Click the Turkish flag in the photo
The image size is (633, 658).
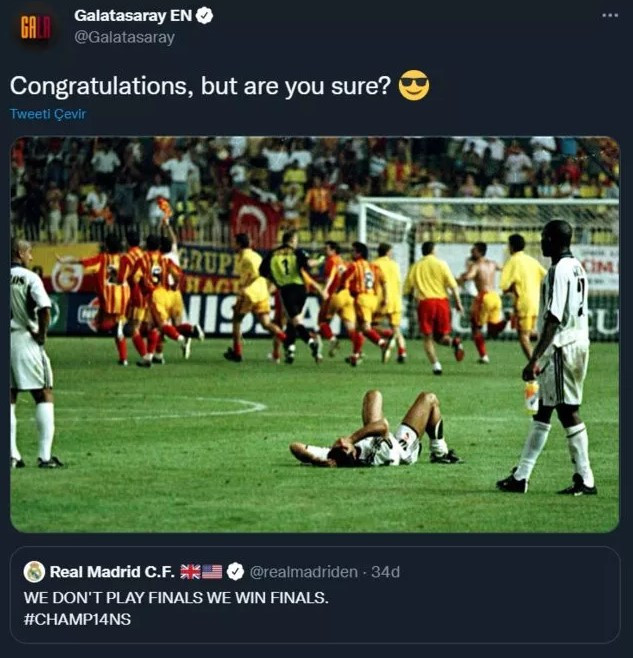pyautogui.click(x=256, y=215)
